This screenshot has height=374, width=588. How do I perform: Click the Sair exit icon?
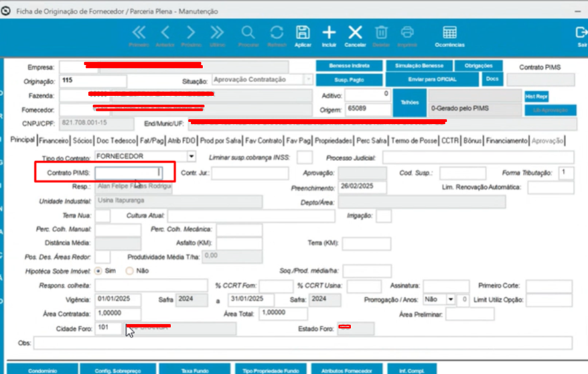click(581, 32)
